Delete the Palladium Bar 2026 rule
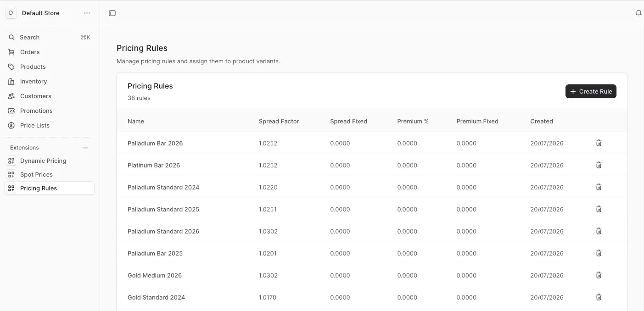 (x=599, y=143)
